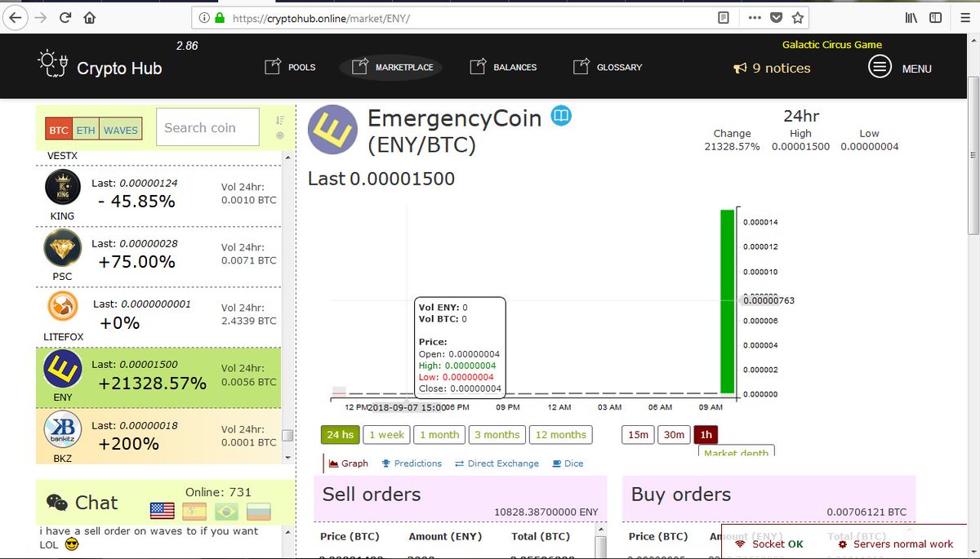Image resolution: width=980 pixels, height=559 pixels.
Task: Click the green candlestick on the chart
Action: [726, 301]
